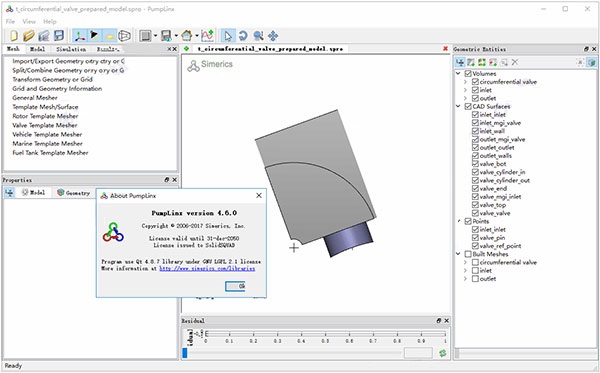The width and height of the screenshot is (600, 373).
Task: Click the green cube icon in Geometric Entities toolbar
Action: coord(592,62)
